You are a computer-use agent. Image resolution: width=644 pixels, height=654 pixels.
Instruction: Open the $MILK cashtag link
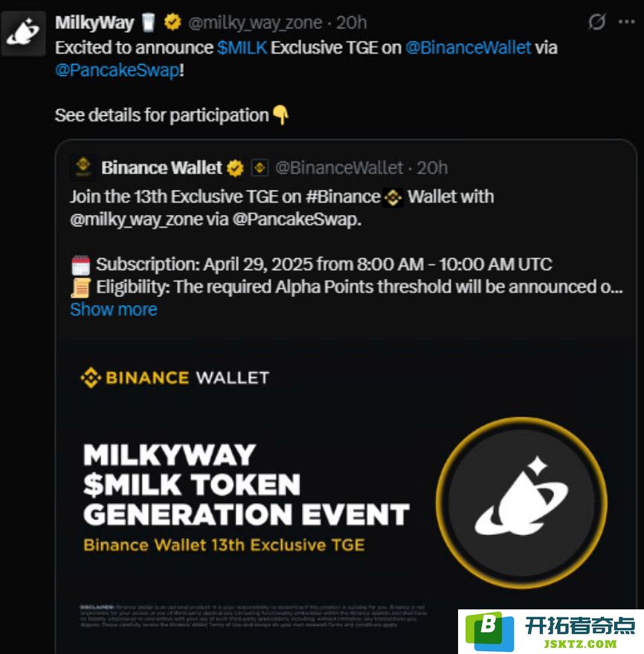(x=242, y=48)
